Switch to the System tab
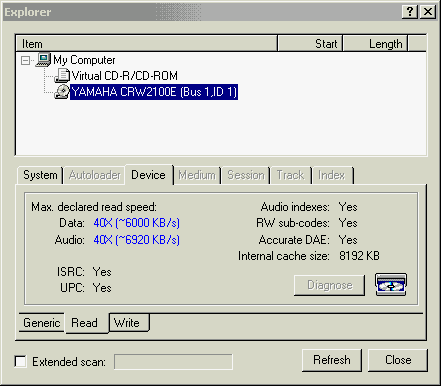441x386 pixels. 40,175
